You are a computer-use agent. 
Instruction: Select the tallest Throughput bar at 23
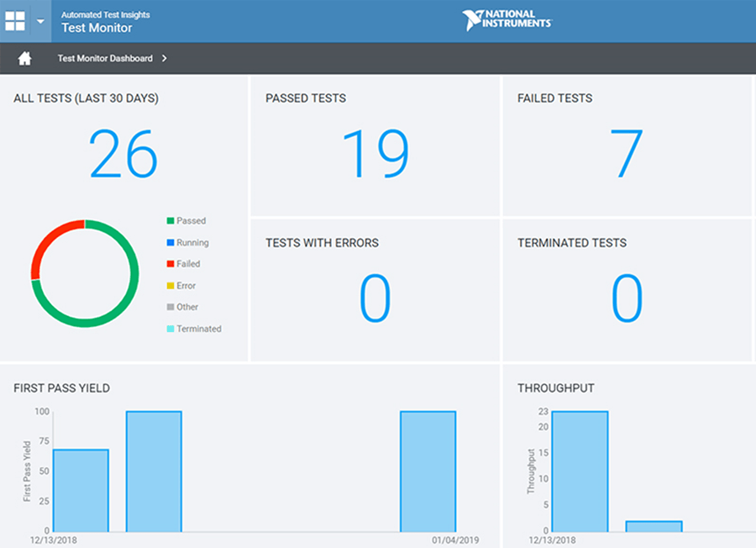coord(580,471)
